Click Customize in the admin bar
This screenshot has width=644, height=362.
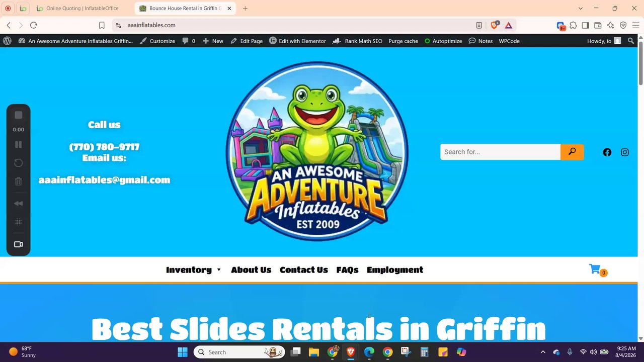(157, 41)
